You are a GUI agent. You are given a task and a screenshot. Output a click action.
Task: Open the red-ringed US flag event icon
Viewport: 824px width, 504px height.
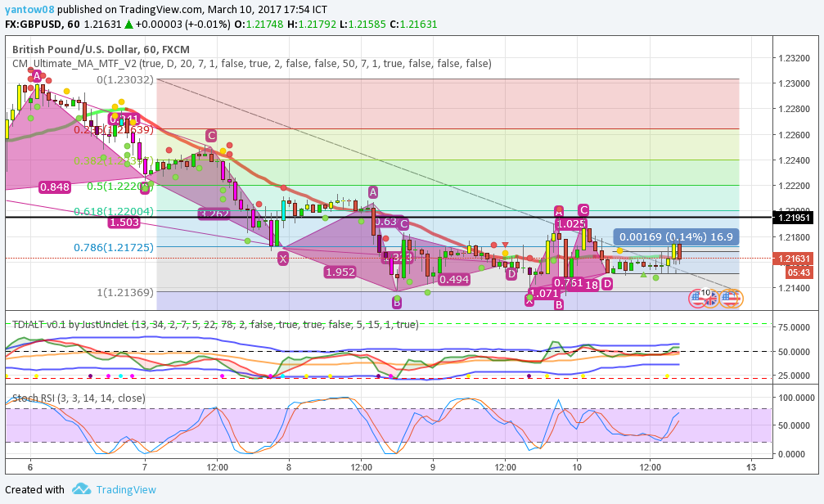(x=697, y=299)
